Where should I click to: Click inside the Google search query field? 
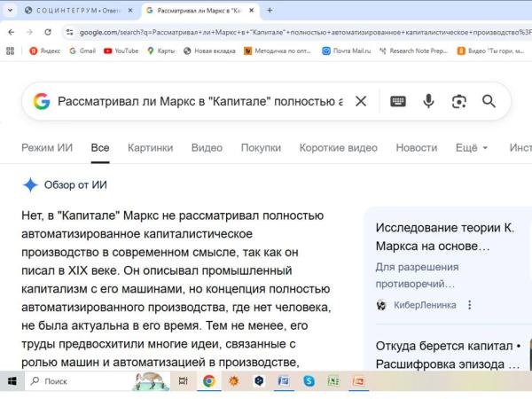pyautogui.click(x=200, y=101)
